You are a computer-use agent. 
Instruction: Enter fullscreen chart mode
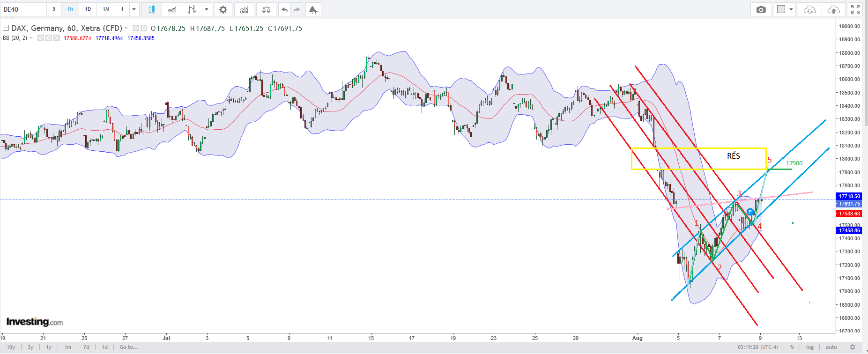pyautogui.click(x=855, y=9)
